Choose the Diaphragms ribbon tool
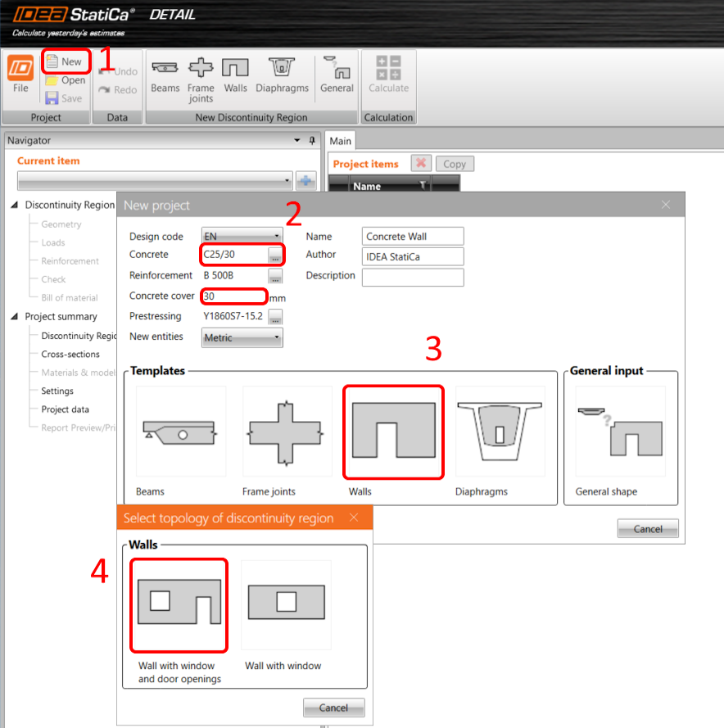 pos(282,76)
